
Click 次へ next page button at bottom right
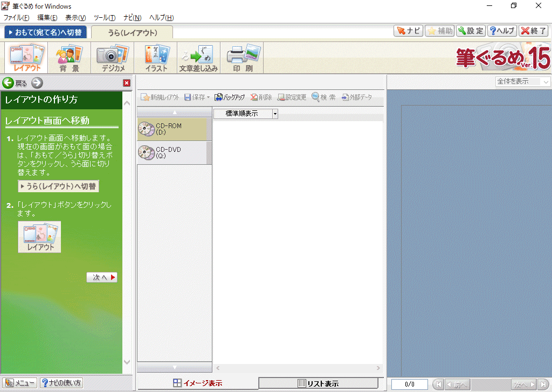click(524, 384)
